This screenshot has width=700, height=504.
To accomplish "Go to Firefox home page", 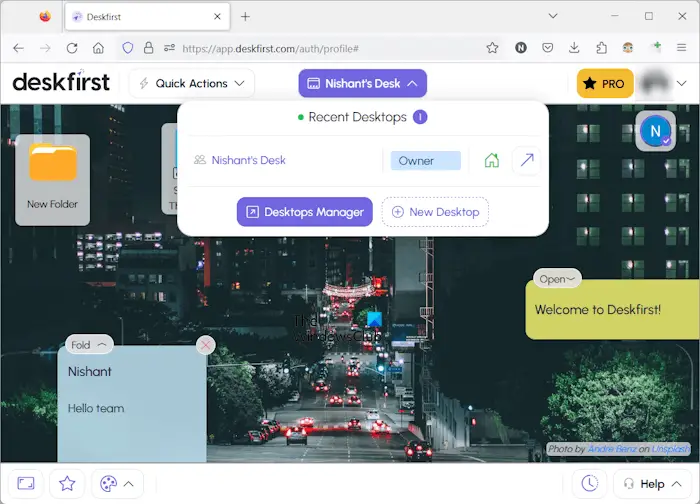I will pos(98,48).
